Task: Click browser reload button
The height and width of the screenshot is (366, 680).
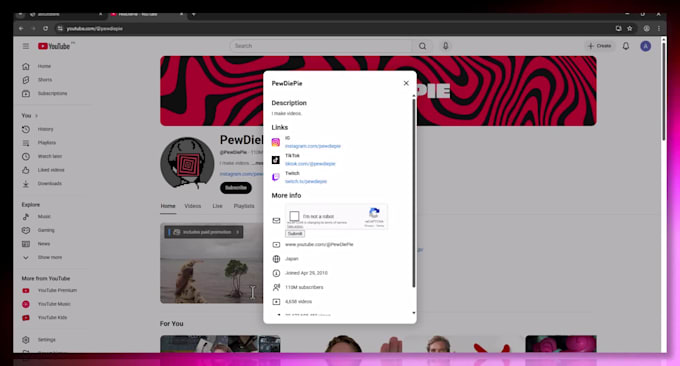Action: [45, 29]
